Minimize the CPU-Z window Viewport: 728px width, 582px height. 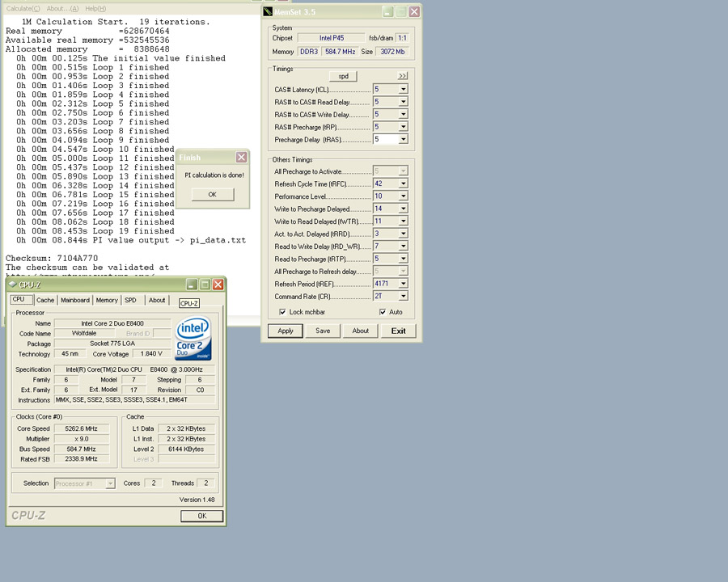pos(192,284)
